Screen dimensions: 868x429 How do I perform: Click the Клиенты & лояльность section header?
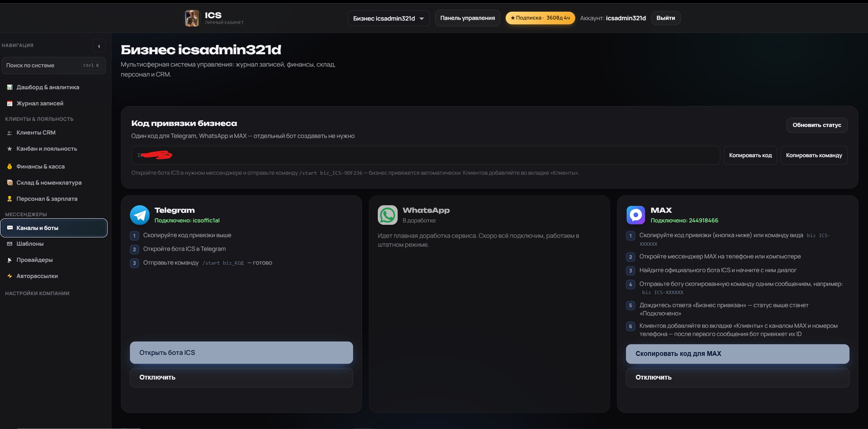[39, 119]
